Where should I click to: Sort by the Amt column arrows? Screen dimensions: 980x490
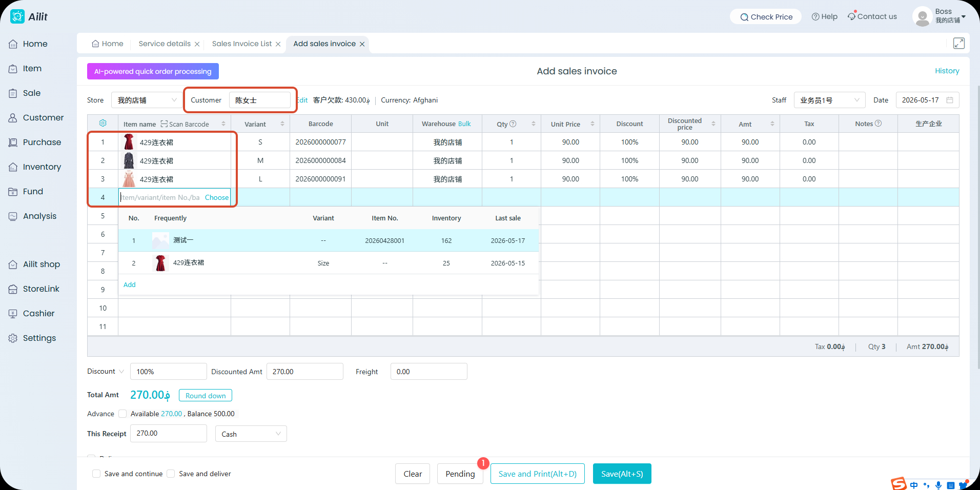coord(772,124)
